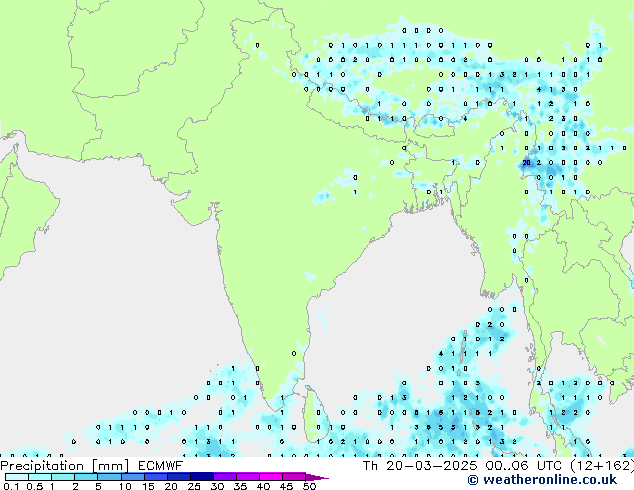Image resolution: width=634 pixels, height=490 pixels.
Task: Select the 5–10 mm legend swatch
Action: point(109,477)
